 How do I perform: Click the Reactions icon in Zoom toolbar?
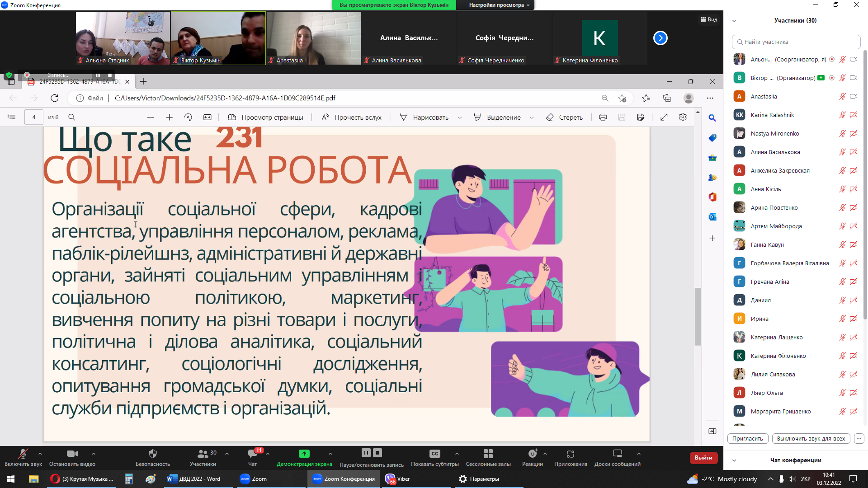(x=533, y=454)
